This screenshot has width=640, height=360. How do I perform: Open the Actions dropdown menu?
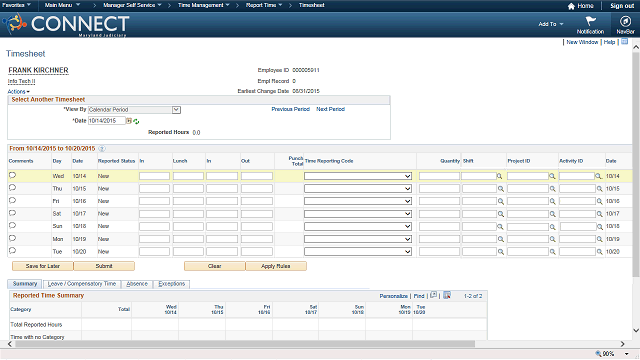tap(18, 91)
